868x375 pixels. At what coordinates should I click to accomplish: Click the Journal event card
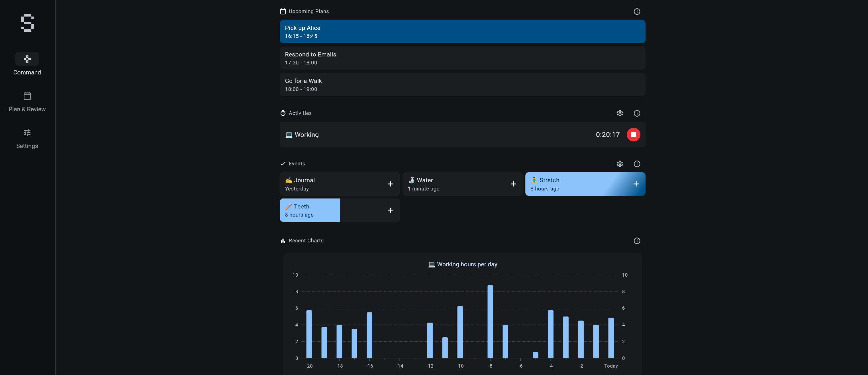[340, 184]
